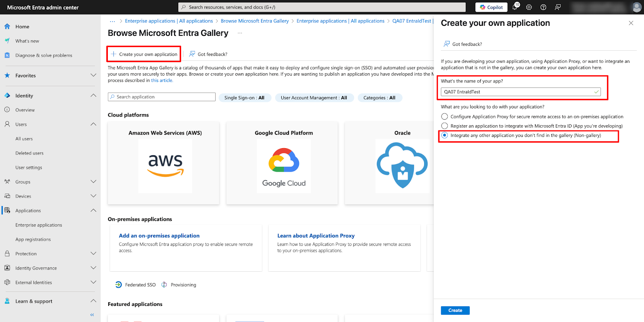This screenshot has height=322, width=644.
Task: Collapse the Applications section chevron
Action: point(93,210)
